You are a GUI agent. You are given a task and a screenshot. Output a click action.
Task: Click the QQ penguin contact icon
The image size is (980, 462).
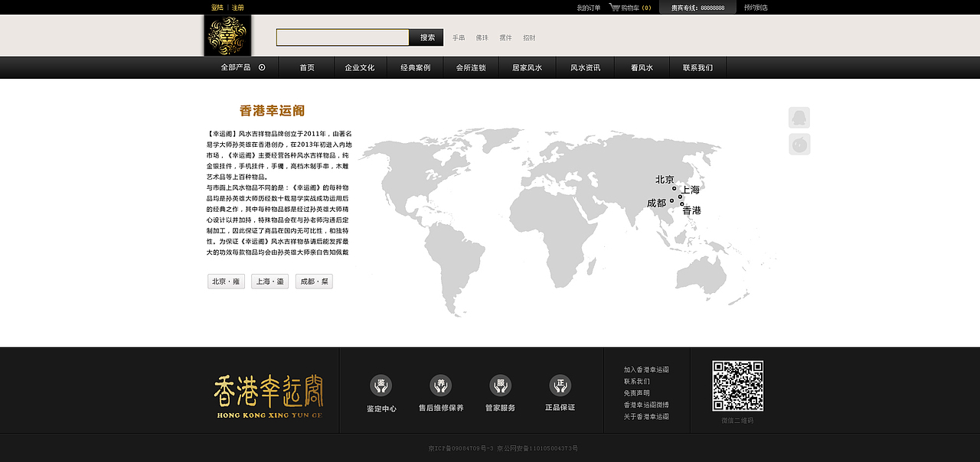point(799,118)
